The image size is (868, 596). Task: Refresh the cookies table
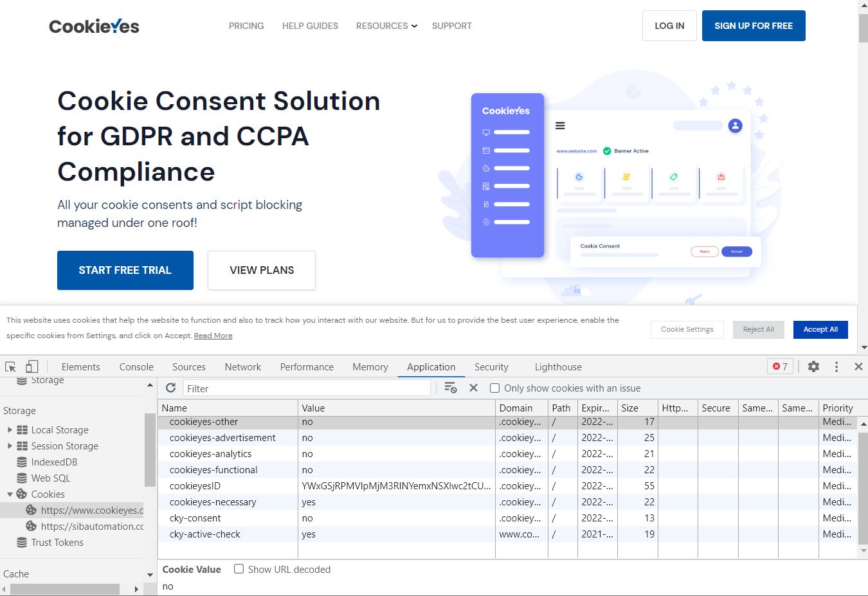[170, 388]
